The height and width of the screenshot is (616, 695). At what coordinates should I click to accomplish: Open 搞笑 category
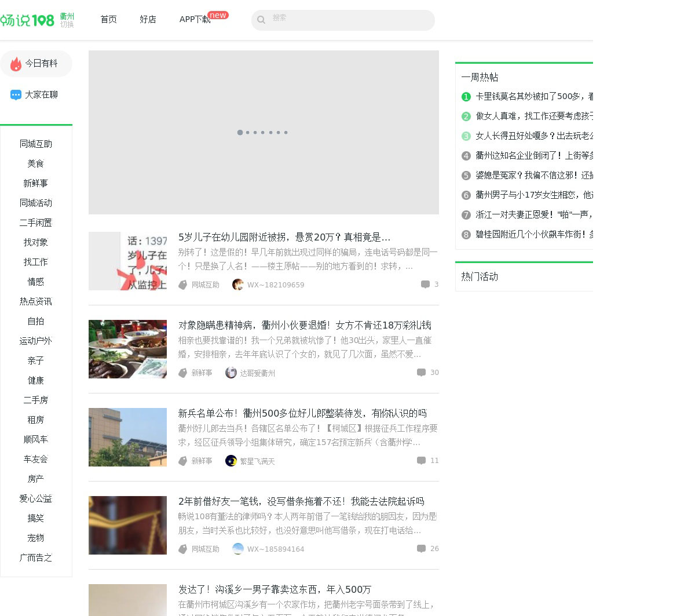tap(36, 518)
